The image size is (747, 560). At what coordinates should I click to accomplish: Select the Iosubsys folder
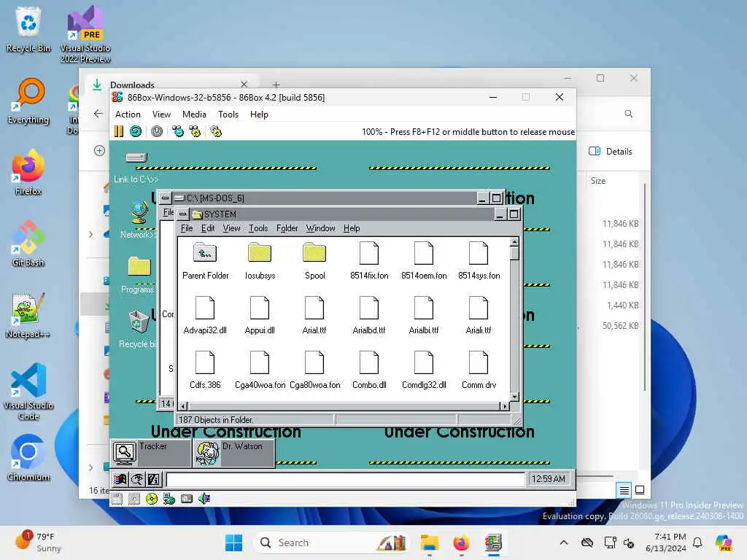point(260,260)
